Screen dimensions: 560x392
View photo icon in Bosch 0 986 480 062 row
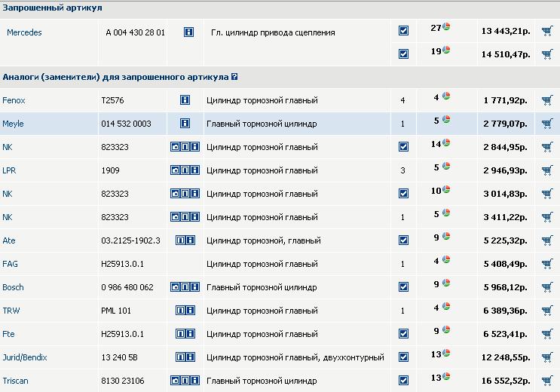click(175, 287)
